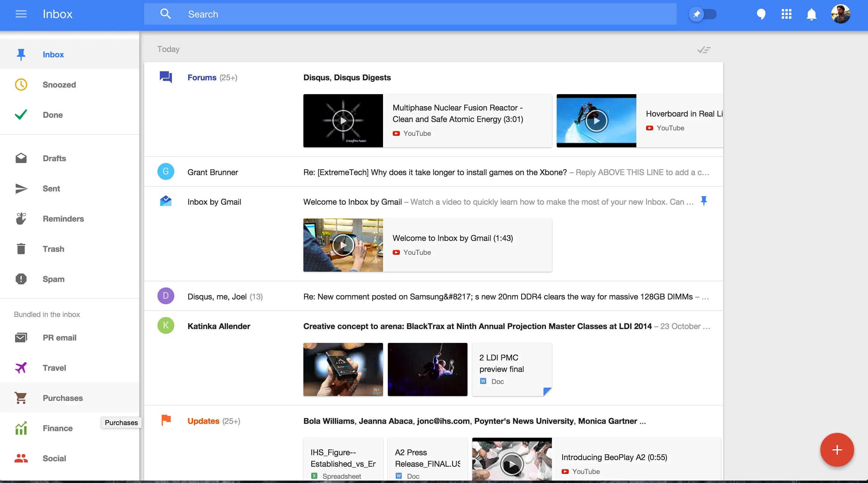Play the Multiphase Nuclear Fusion Reactor video
Screen dimensions: 868x483
click(343, 121)
